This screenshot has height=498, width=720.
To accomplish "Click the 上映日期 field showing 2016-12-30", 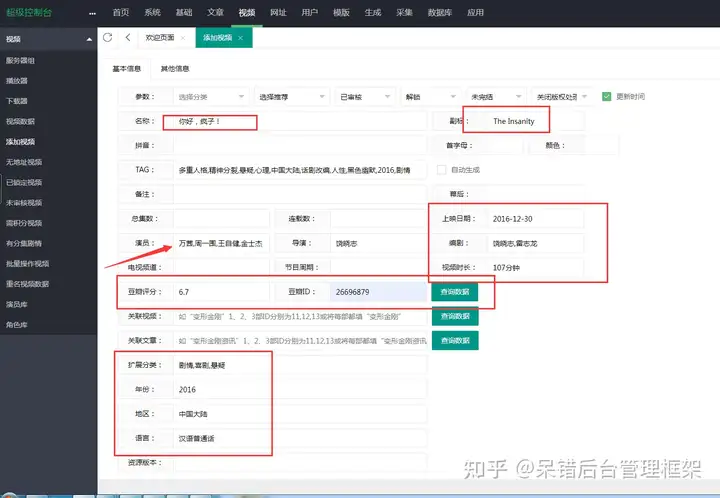I will tap(535, 219).
